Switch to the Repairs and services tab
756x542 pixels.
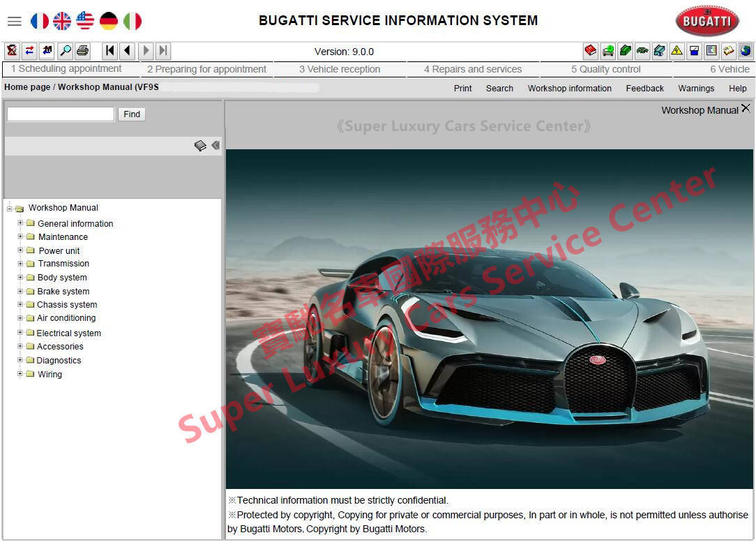tap(473, 69)
